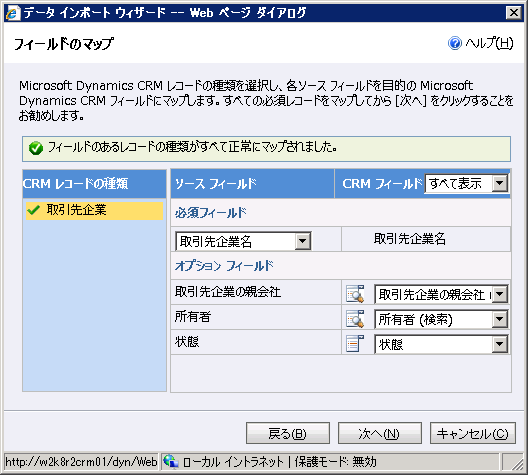Close the data import wizard dialog
The image size is (528, 475).
point(514,13)
